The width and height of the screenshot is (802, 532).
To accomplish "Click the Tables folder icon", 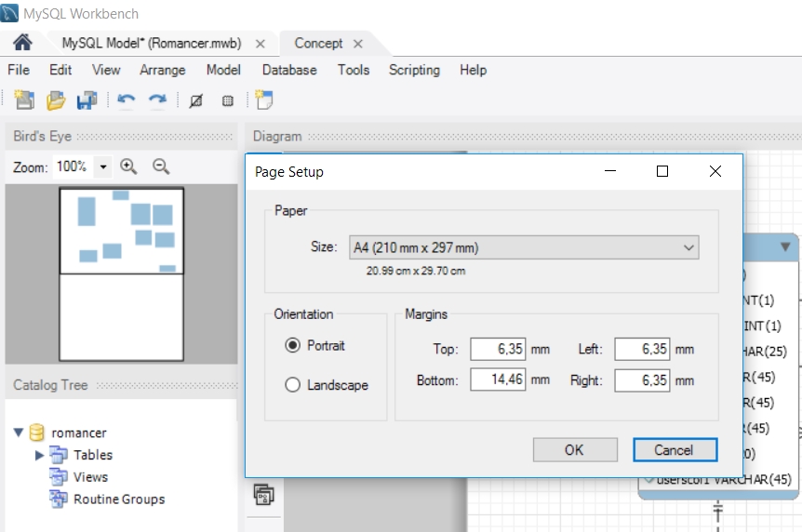I will 59,454.
